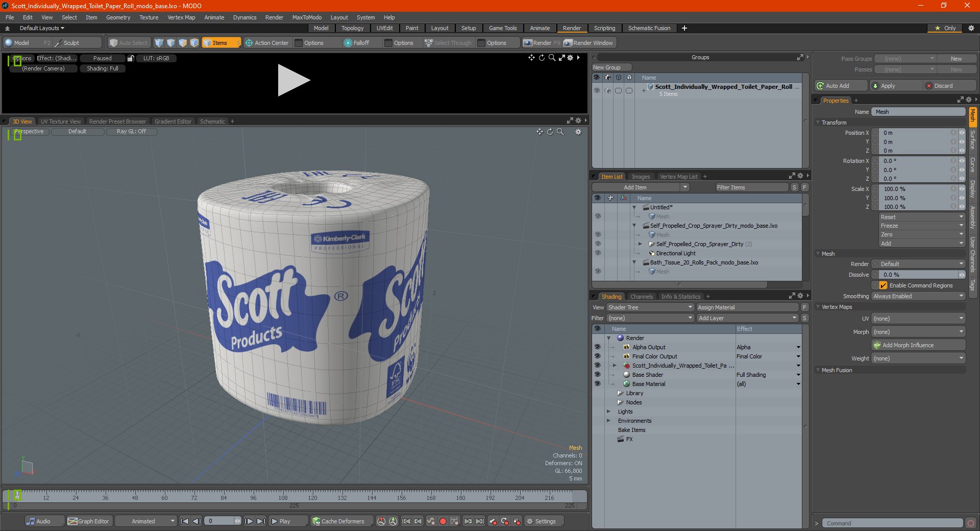Screen dimensions: 980x531
Task: Open Render Window from toolbar
Action: point(589,43)
